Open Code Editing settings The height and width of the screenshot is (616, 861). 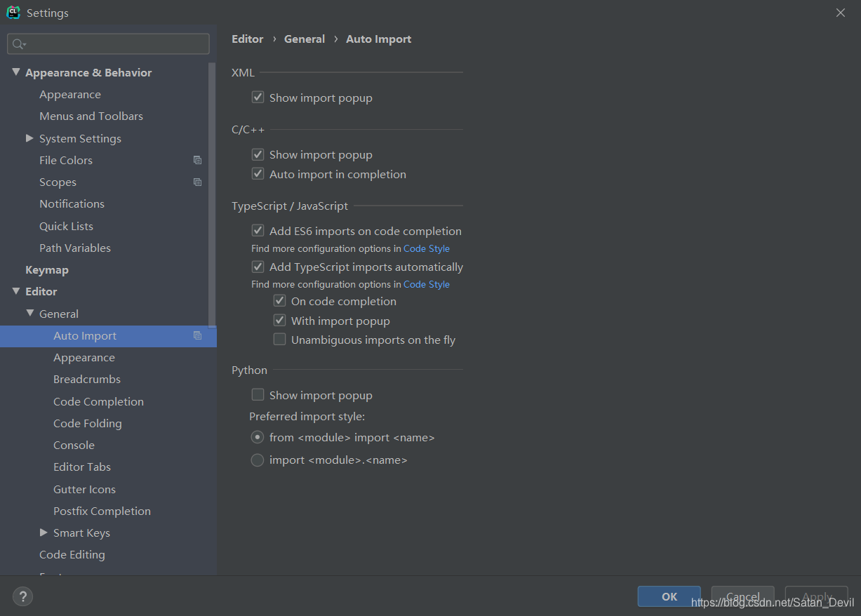[72, 555]
